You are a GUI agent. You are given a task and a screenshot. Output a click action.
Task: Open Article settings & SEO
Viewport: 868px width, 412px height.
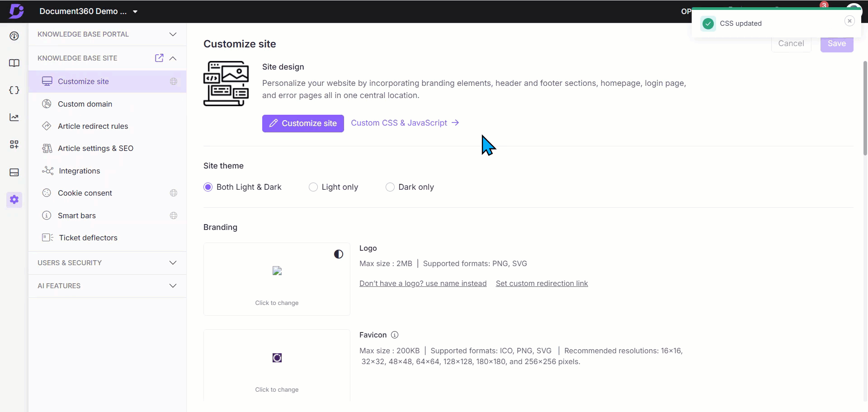click(x=108, y=148)
